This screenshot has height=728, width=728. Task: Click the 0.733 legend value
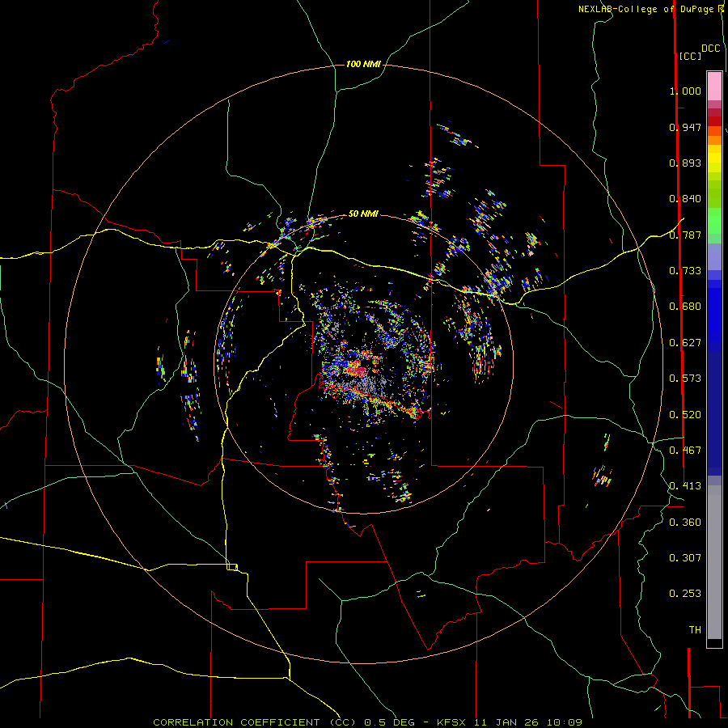pos(685,271)
